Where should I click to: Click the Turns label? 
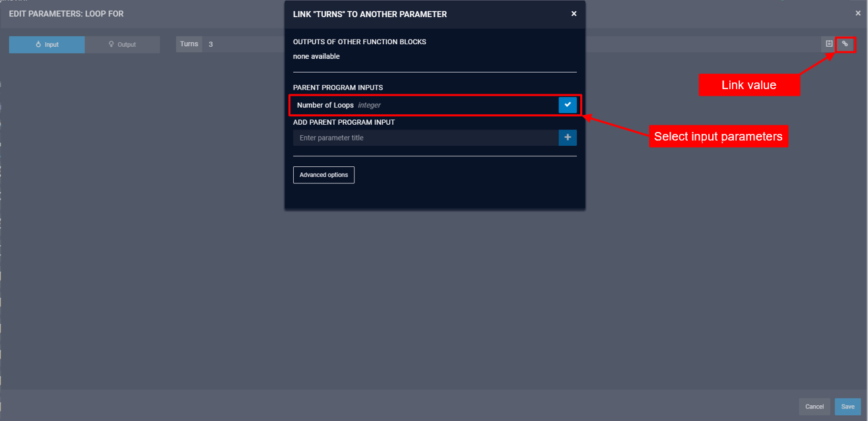pos(189,44)
